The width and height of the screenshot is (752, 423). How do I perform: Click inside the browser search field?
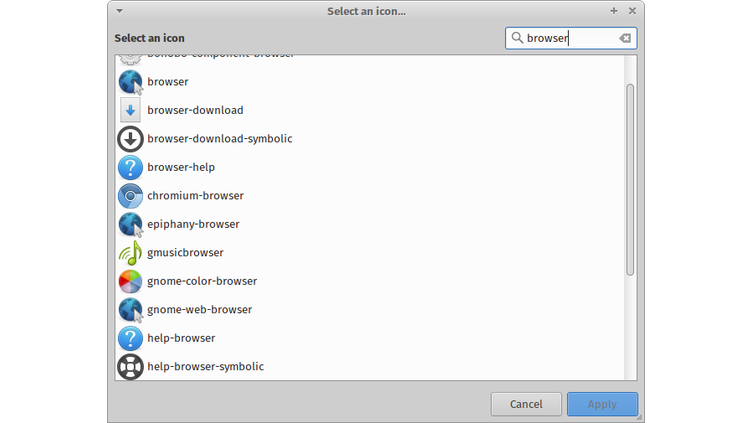click(x=565, y=38)
